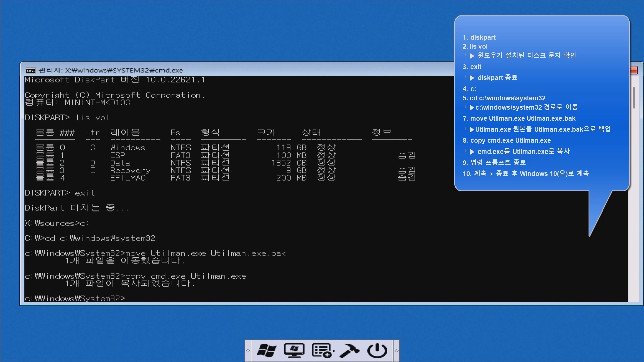Click the left grip handle of bottom toolbar

pyautogui.click(x=248, y=351)
